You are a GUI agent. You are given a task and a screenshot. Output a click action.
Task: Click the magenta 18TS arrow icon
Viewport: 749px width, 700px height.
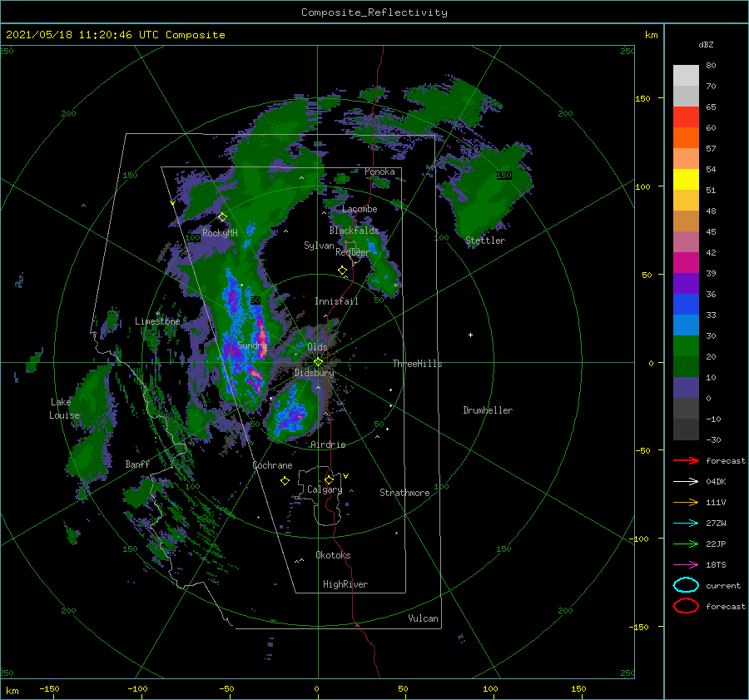[686, 565]
